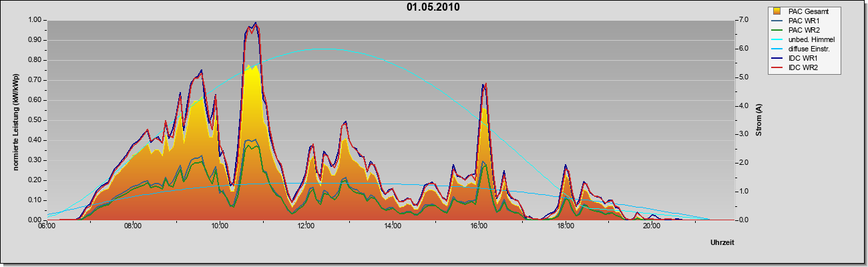Click the 0.50 left axis value
The width and height of the screenshot is (868, 267).
pos(35,120)
